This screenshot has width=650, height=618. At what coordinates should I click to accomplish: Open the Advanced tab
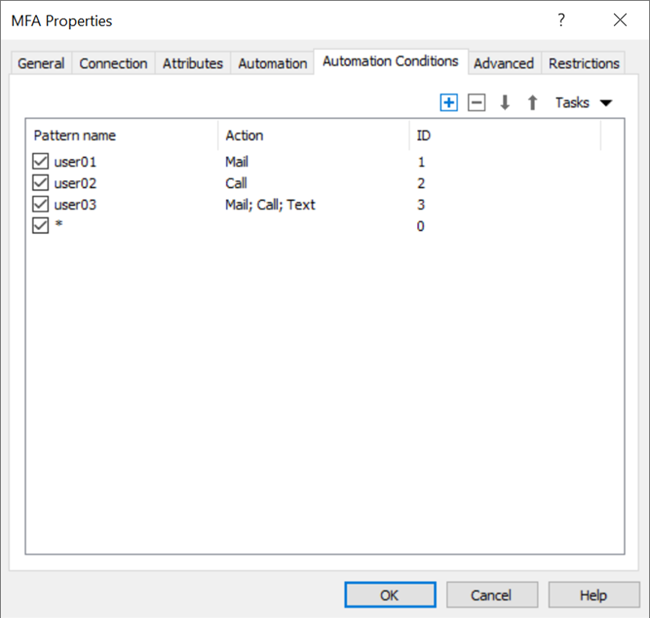[503, 63]
